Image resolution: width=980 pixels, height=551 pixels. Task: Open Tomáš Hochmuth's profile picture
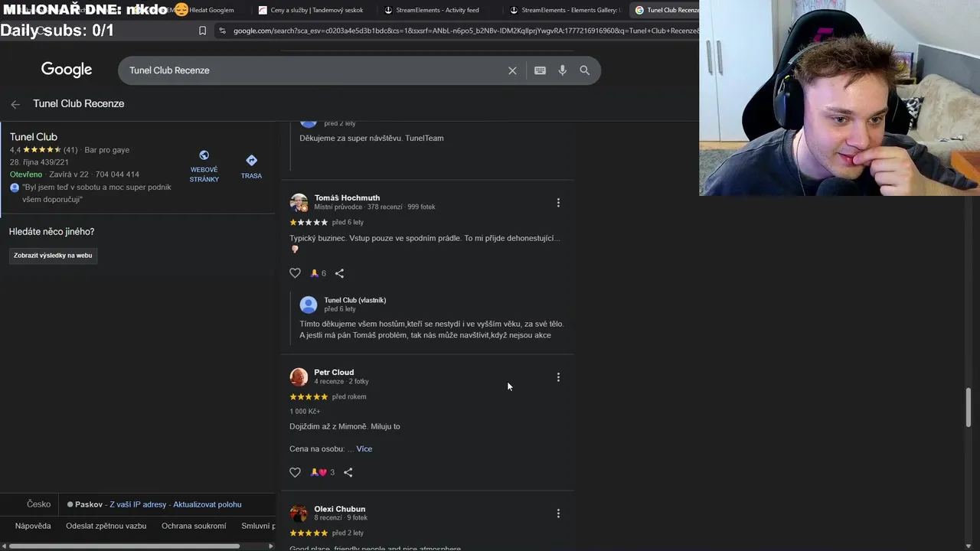(299, 202)
